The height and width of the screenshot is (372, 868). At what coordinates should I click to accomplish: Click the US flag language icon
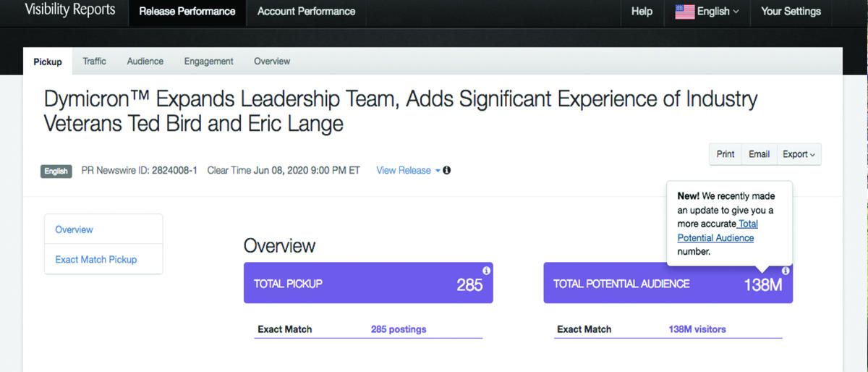pyautogui.click(x=685, y=12)
